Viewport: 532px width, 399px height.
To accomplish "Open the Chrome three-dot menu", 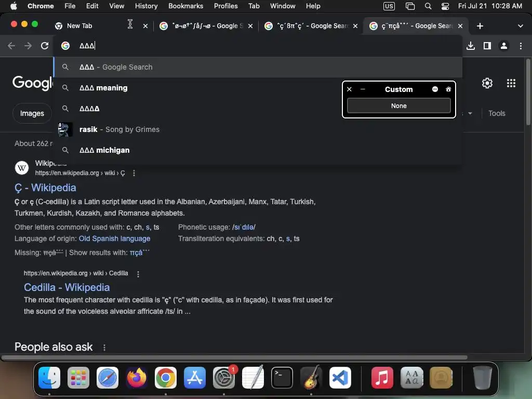I will (521, 46).
